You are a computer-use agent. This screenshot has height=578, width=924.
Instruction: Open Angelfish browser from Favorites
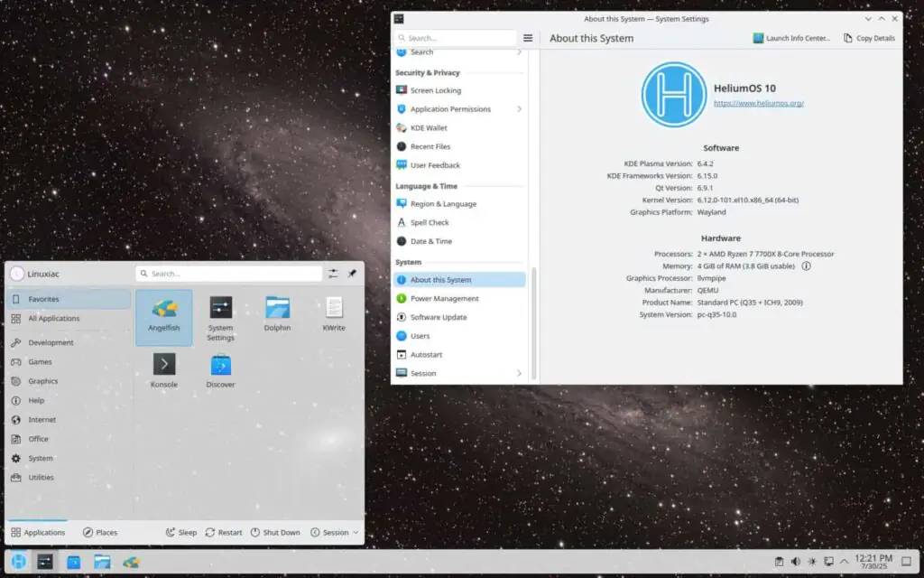(x=163, y=316)
